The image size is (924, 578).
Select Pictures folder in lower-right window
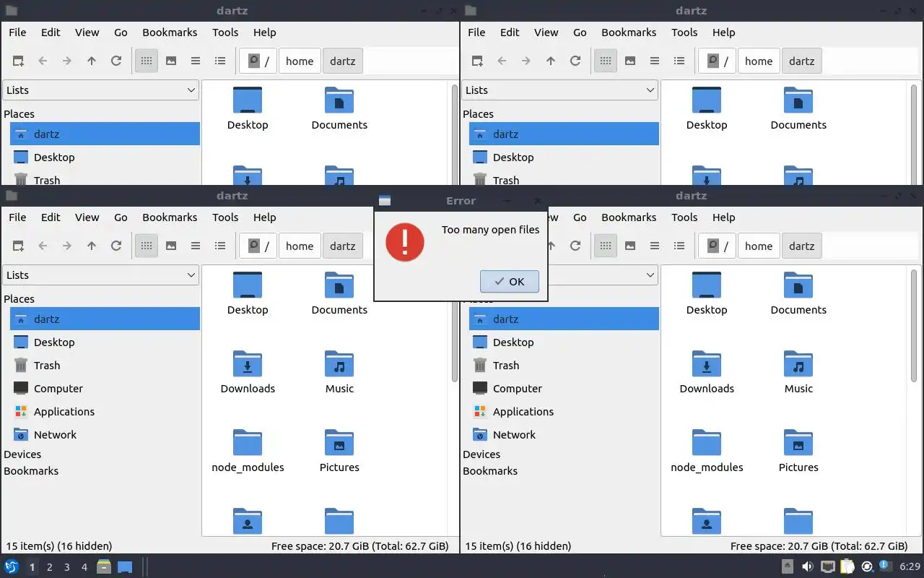[798, 452]
